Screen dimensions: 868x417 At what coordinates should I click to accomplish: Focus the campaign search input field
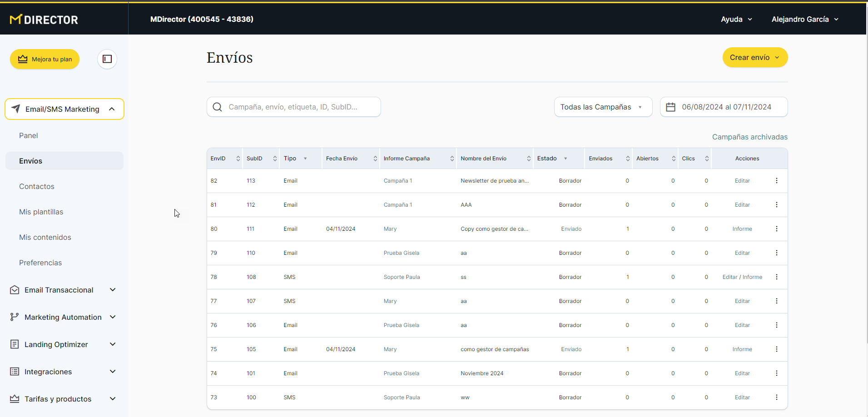(x=300, y=107)
